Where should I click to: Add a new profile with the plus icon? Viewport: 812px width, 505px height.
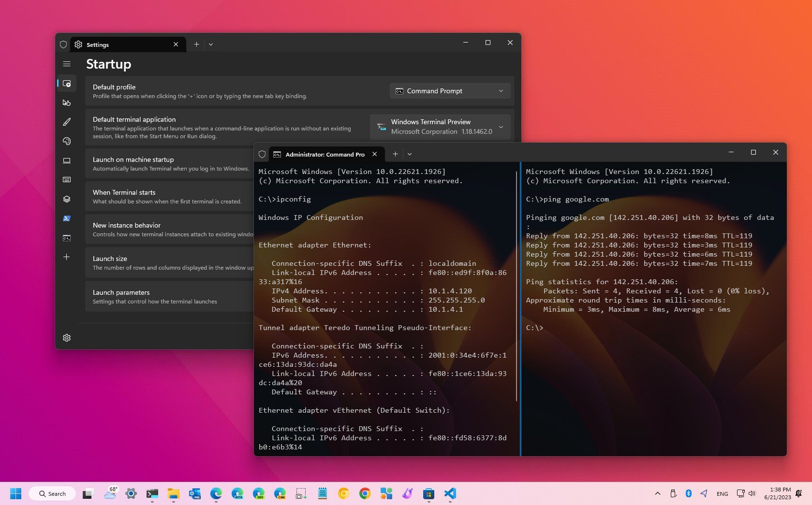coord(67,257)
